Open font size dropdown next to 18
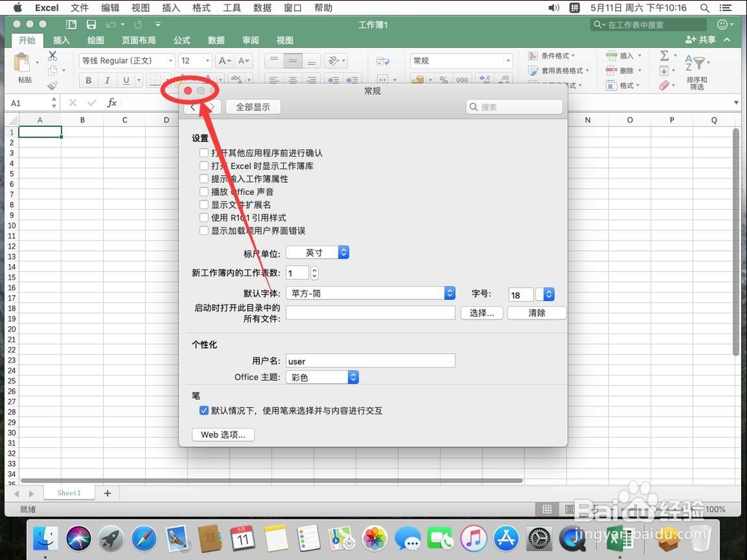 (x=545, y=294)
